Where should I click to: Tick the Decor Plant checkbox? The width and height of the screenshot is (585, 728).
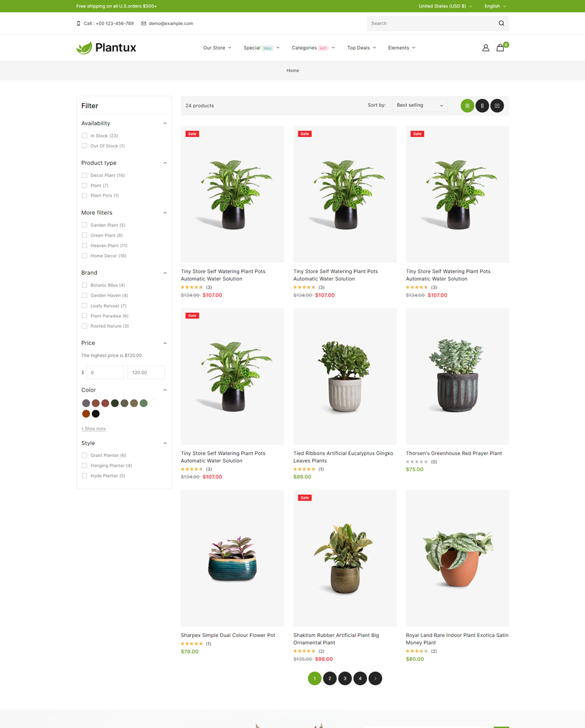pyautogui.click(x=84, y=175)
